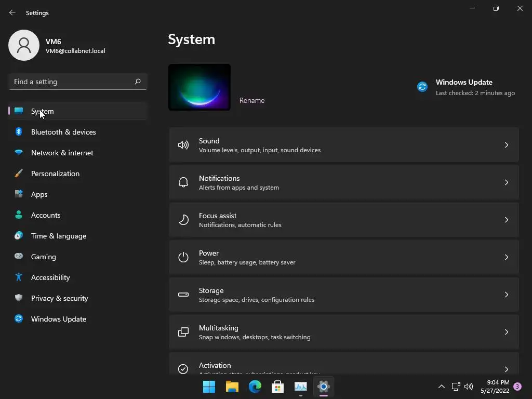
Task: Click 'Storage space, drives, configuration rules' text
Action: click(257, 300)
